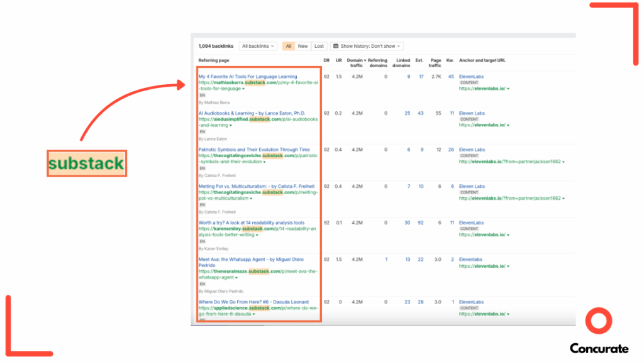Click the mathiasbarra.substack.com URL
644x362 pixels.
click(258, 85)
